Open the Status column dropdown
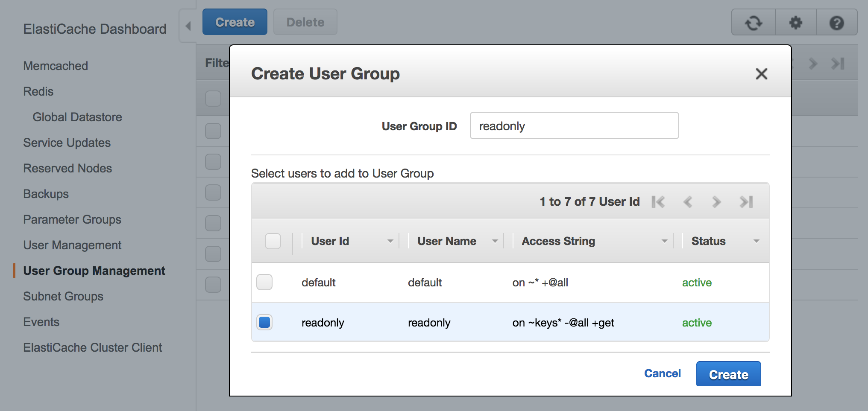Screen dimensions: 868x411 point(756,241)
